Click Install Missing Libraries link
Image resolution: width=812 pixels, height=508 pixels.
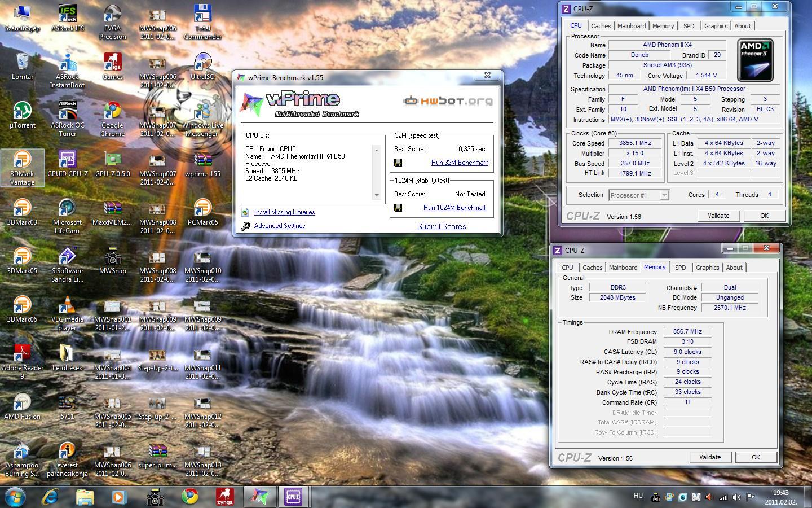point(284,212)
